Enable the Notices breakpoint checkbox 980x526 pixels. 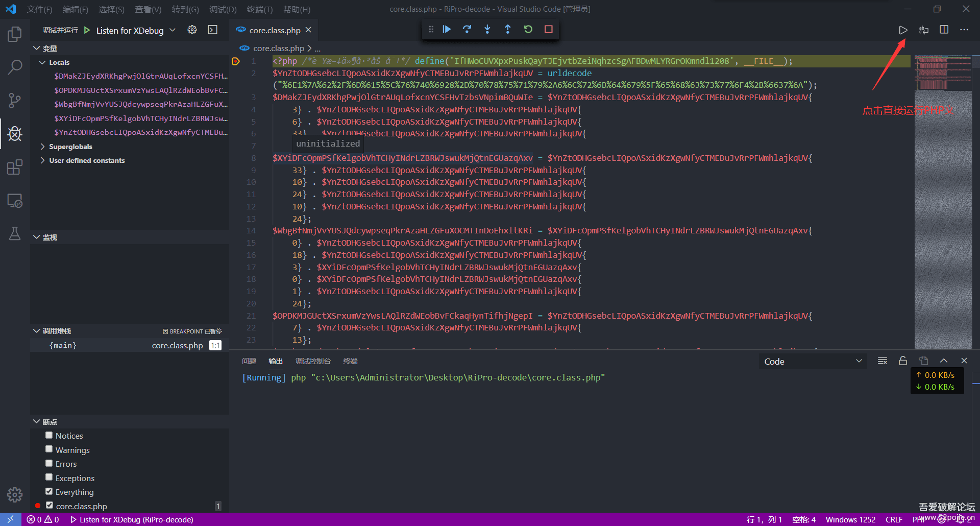click(x=49, y=436)
